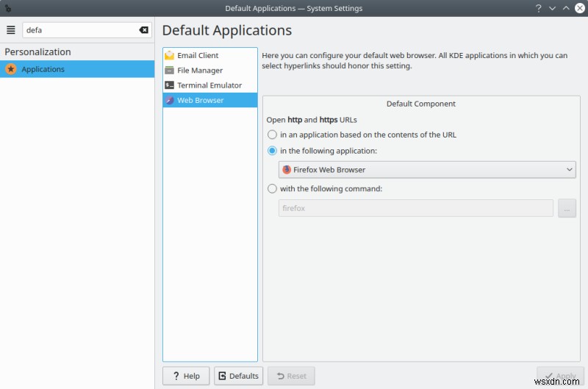588x389 pixels.
Task: Click the Web Browser globe icon
Action: (170, 100)
